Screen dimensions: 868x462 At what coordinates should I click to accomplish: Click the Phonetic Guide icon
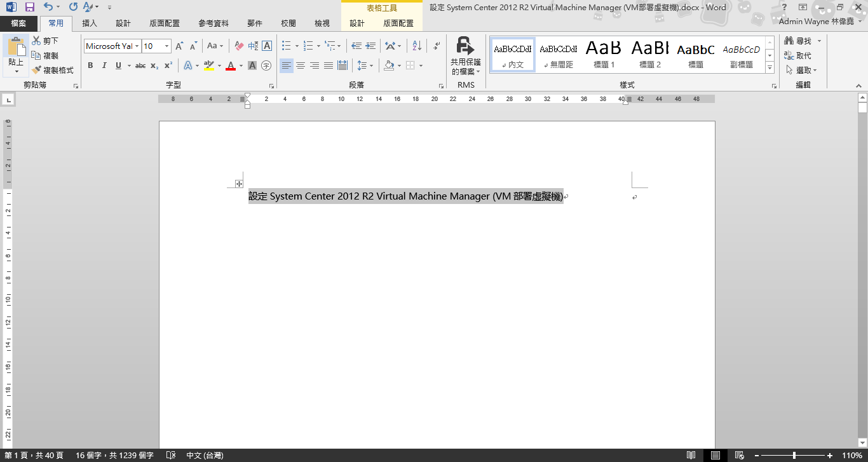coord(253,46)
